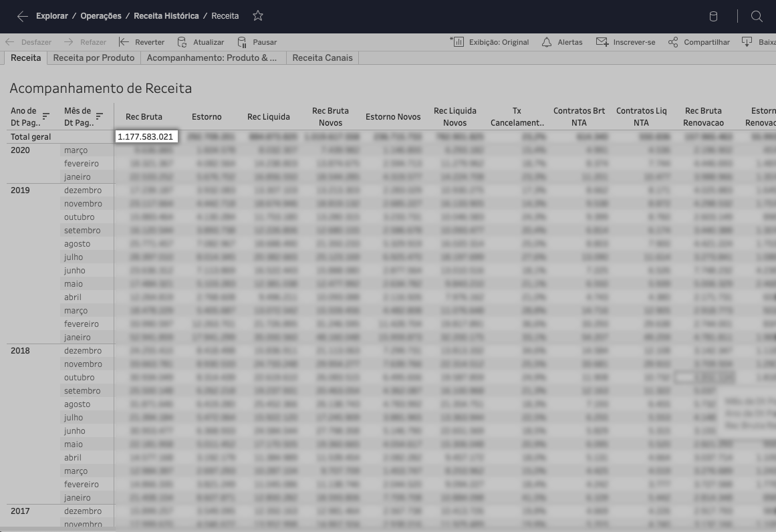Click the back arrow in header
The width and height of the screenshot is (776, 532).
[x=23, y=16]
